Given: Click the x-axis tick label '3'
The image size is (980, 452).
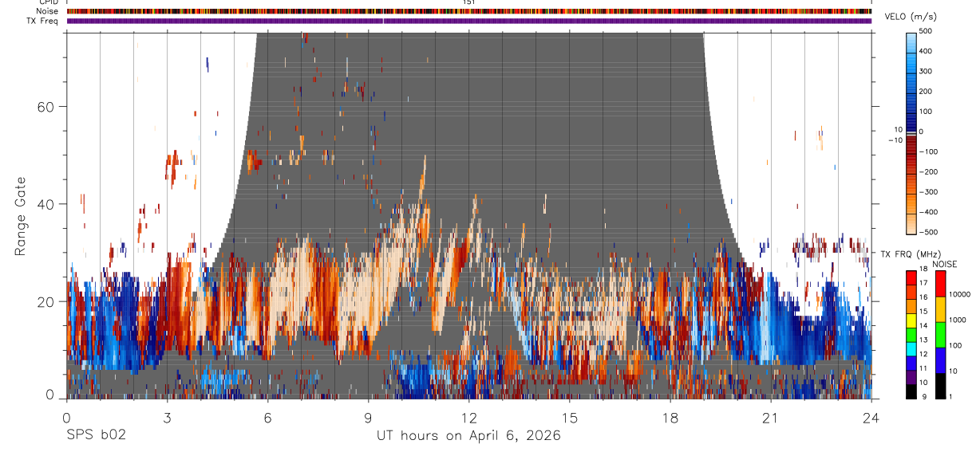Looking at the screenshot, I should tap(167, 418).
